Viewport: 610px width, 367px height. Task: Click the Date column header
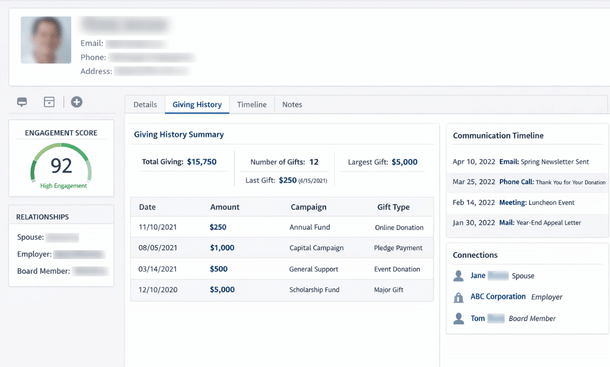pyautogui.click(x=147, y=207)
